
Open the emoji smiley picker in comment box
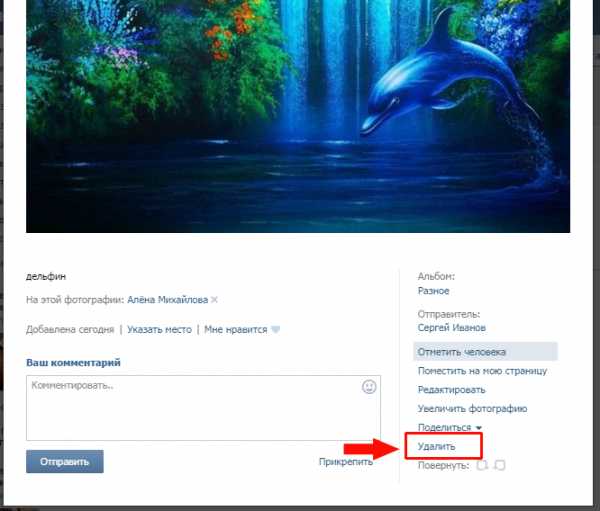(369, 387)
